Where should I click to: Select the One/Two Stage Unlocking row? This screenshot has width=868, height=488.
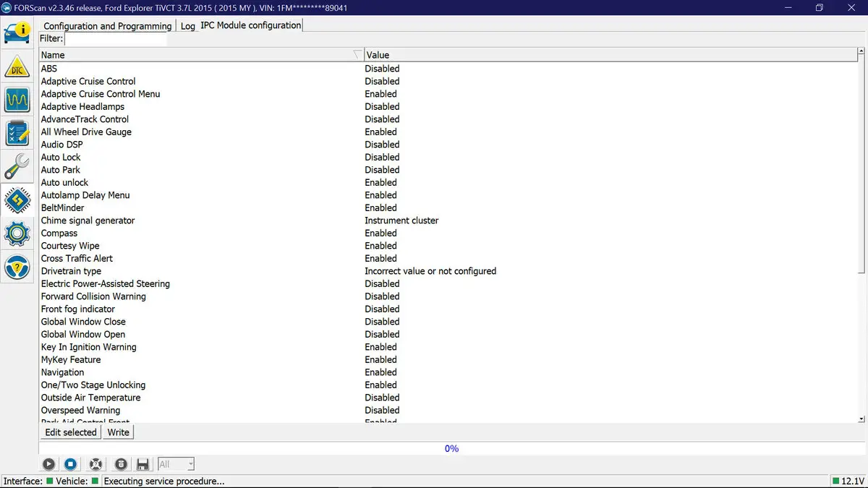coord(448,385)
